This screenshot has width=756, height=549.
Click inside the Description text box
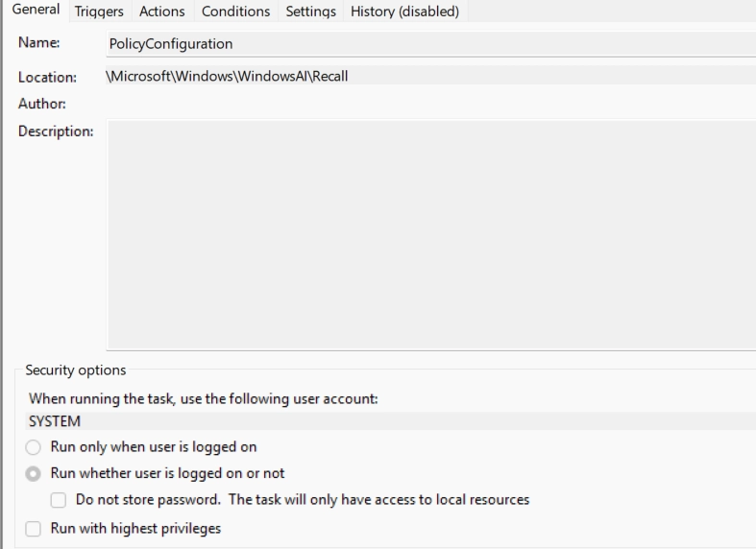pyautogui.click(x=429, y=233)
